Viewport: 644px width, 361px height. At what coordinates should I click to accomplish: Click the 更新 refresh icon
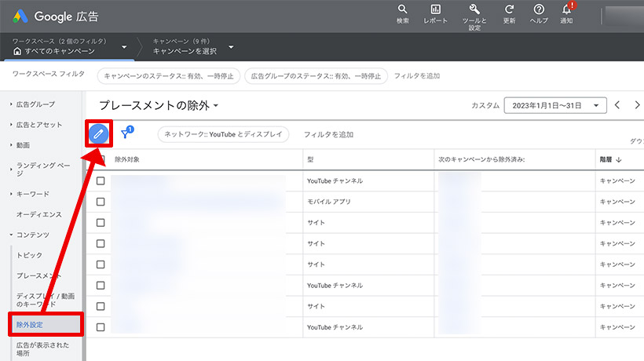(509, 9)
